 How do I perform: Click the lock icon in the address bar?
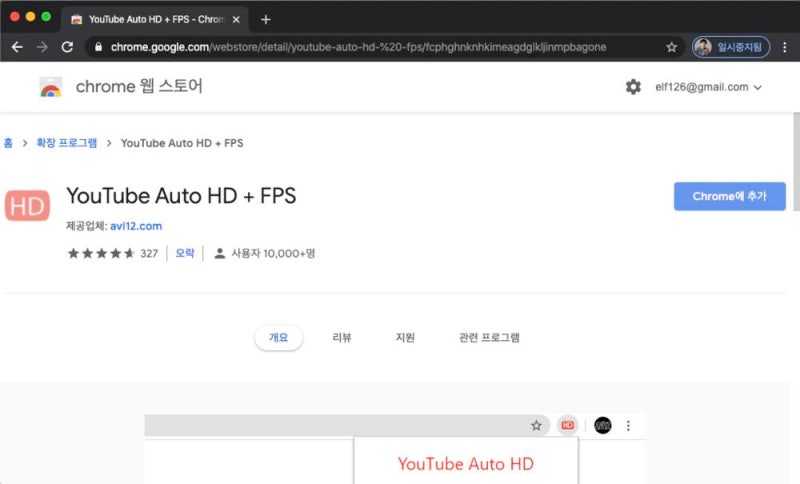[x=98, y=47]
